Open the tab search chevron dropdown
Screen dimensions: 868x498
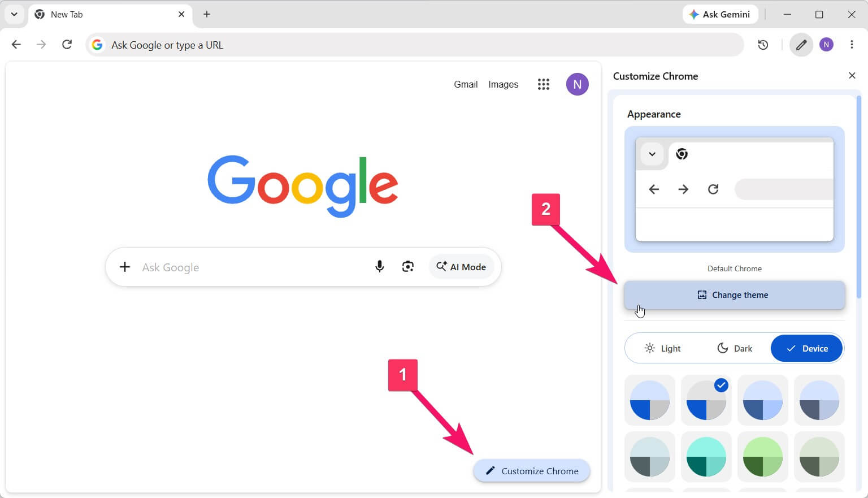coord(14,14)
